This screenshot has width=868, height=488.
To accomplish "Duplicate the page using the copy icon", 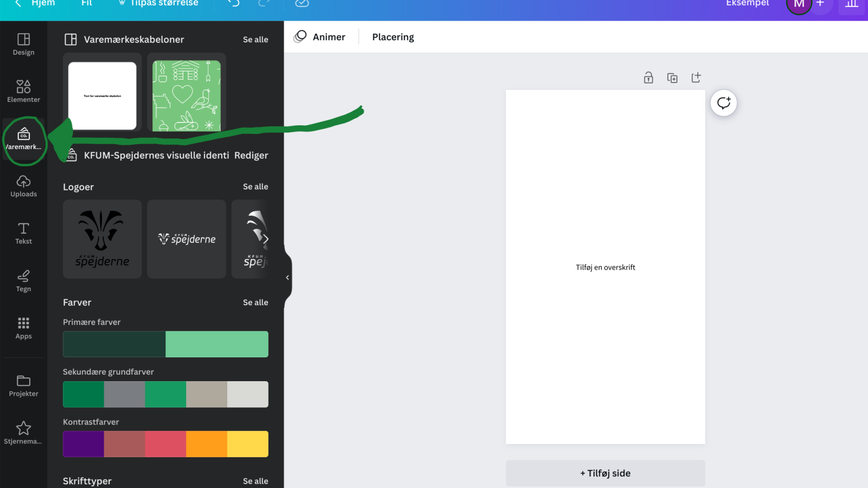I will [x=672, y=78].
